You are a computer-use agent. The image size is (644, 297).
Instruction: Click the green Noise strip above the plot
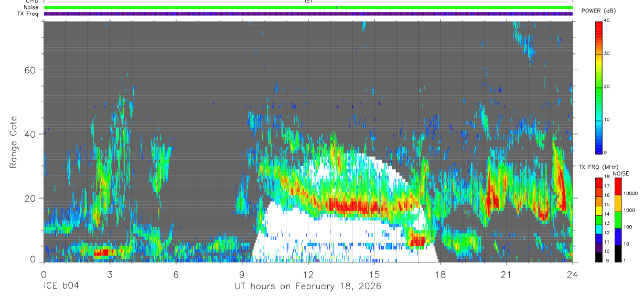pos(308,7)
